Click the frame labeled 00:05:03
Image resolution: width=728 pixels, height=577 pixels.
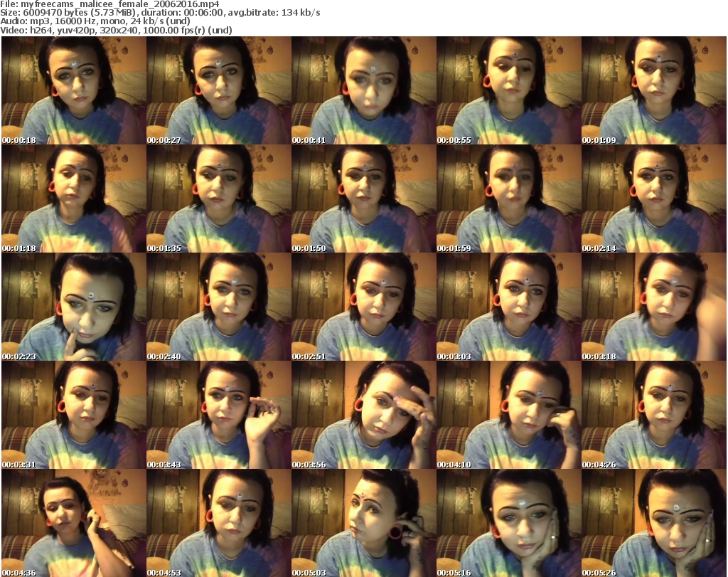coord(363,523)
